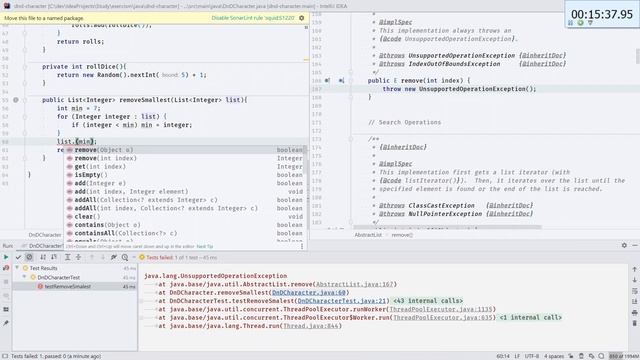This screenshot has height=360, width=640.
Task: Fold the for-loop block in removeSmallest
Action: point(24,117)
